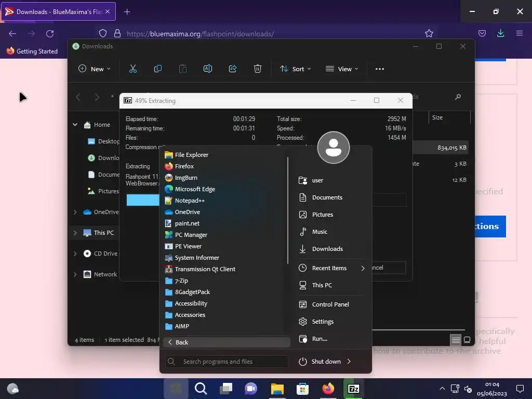Open the See more ellipsis menu in Explorer

tap(380, 69)
